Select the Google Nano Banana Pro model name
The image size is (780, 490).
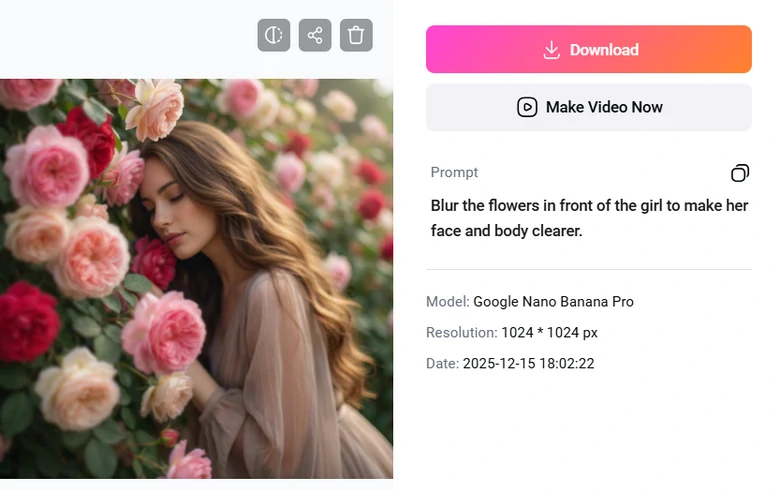click(553, 302)
